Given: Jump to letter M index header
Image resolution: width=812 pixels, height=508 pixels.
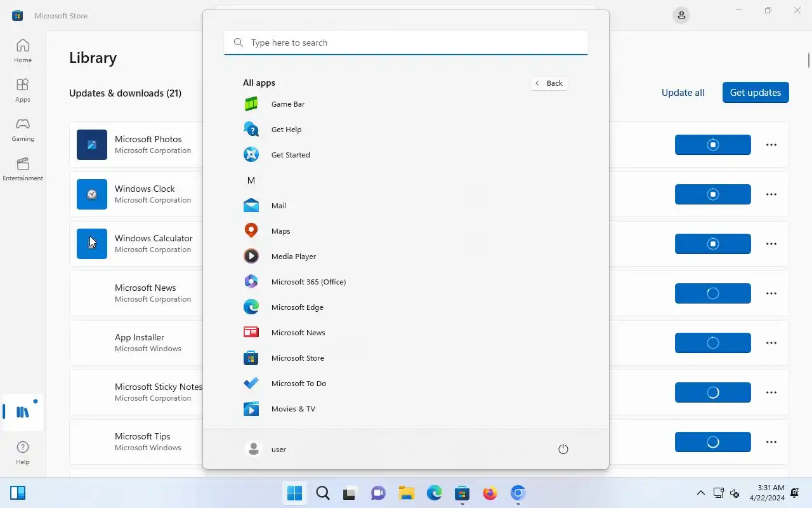Looking at the screenshot, I should tap(251, 180).
